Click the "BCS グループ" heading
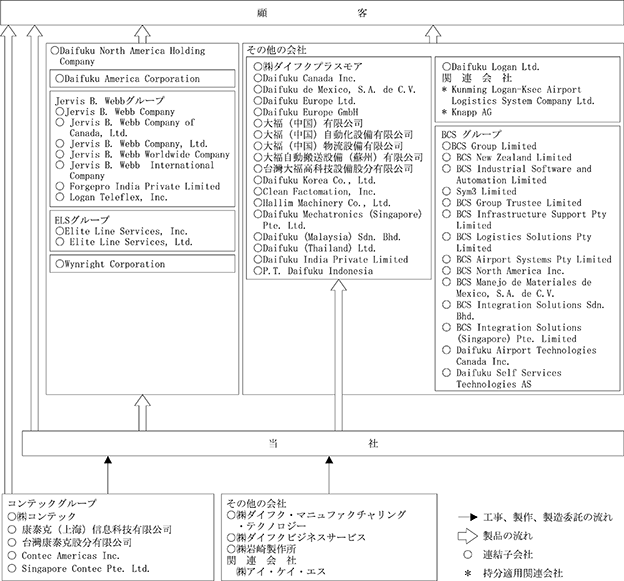 [x=472, y=134]
